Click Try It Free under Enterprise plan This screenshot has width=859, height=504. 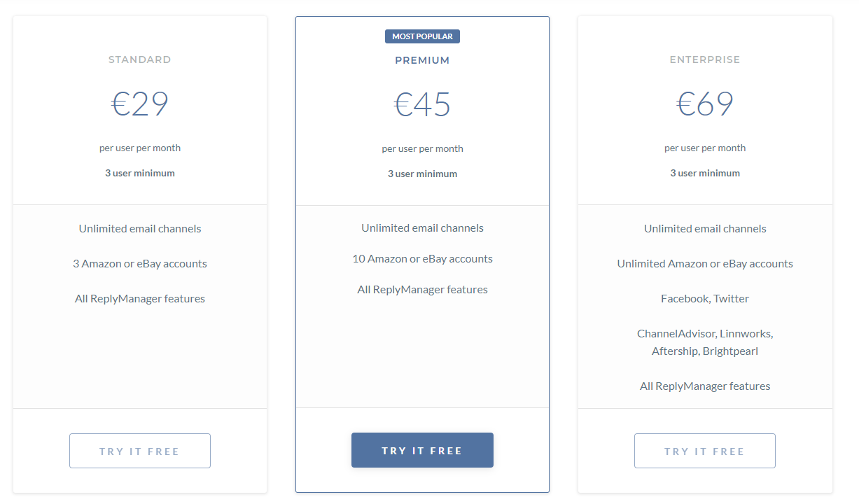pyautogui.click(x=705, y=451)
